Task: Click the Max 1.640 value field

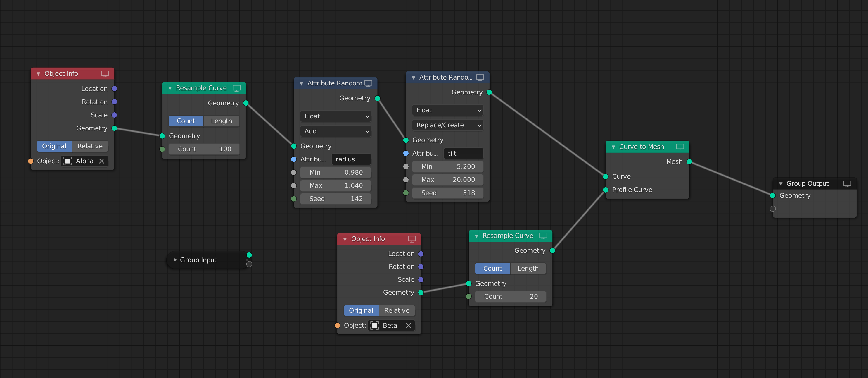Action: 336,185
